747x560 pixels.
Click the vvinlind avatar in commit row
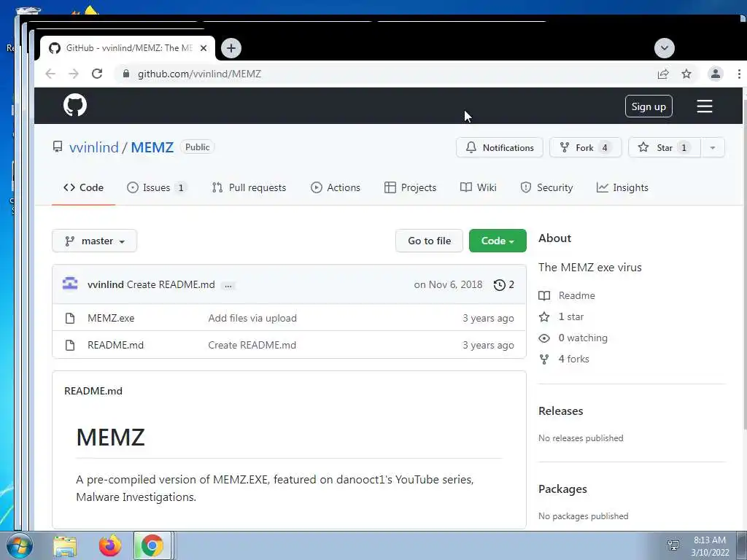pyautogui.click(x=70, y=284)
